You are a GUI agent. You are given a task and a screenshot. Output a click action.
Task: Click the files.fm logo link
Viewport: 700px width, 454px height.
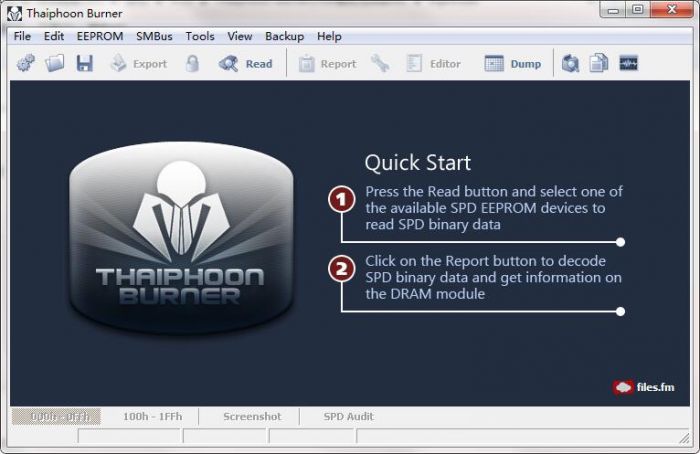tap(643, 387)
